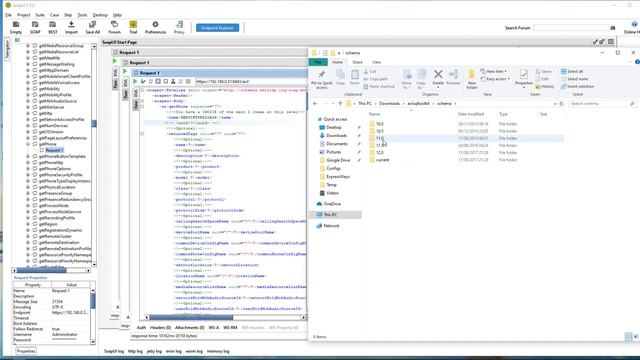The width and height of the screenshot is (640, 360).
Task: Click the SOAP project toolbar icon
Action: [35, 27]
